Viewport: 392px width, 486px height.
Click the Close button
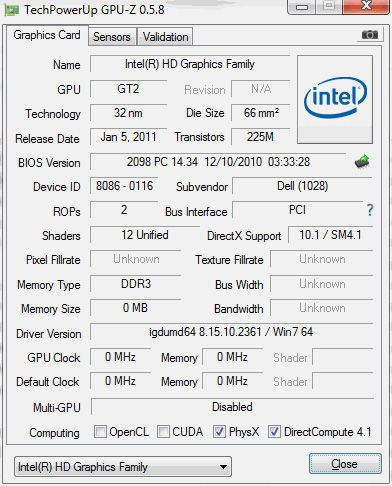[x=345, y=464]
